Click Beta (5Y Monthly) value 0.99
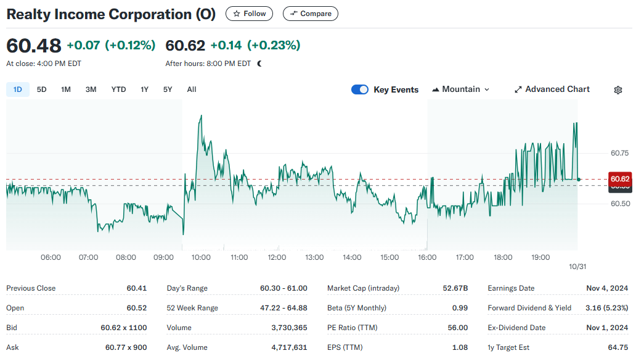 460,308
